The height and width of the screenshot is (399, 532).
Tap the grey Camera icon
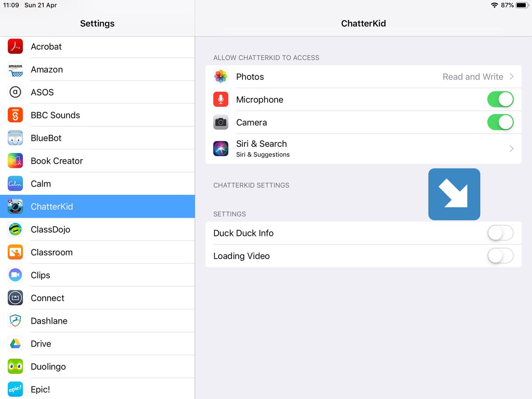click(x=221, y=122)
